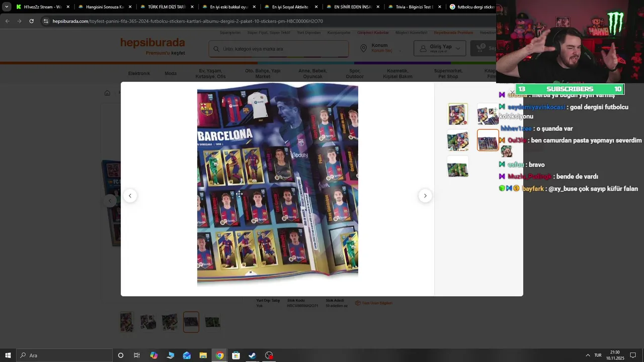644x362 pixels.
Task: Open Ev, Yaşam, Kırtasiye, Ofis category
Action: 210,73
